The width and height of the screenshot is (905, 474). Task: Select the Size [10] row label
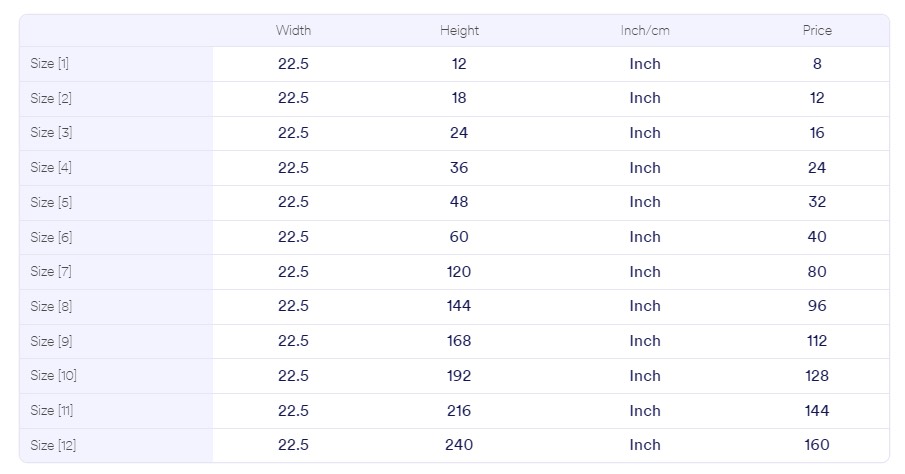click(53, 376)
